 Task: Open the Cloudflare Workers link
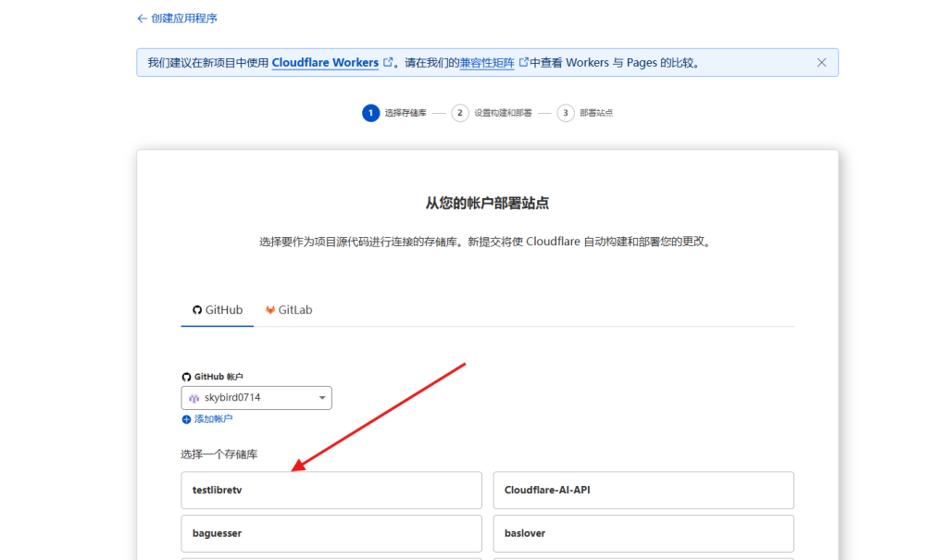click(x=325, y=63)
